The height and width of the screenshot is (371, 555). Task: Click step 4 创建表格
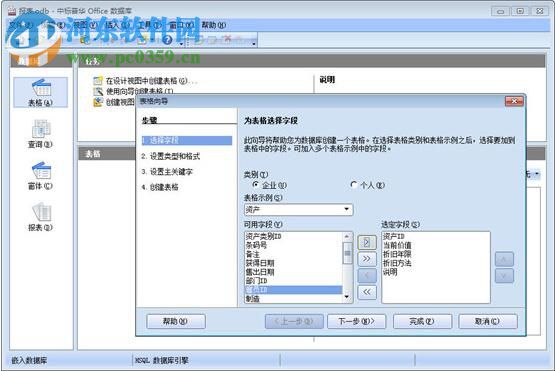[x=160, y=187]
